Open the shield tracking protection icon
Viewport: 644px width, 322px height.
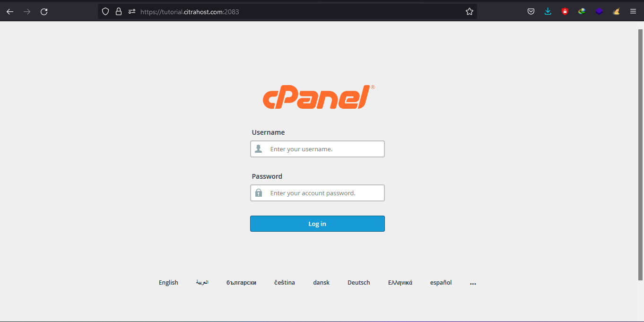tap(105, 12)
